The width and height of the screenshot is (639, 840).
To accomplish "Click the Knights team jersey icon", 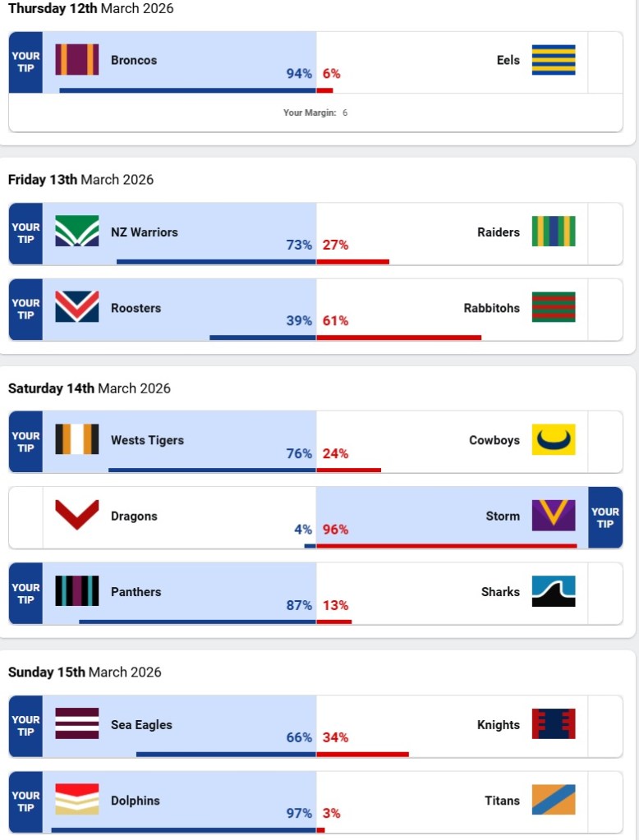I will (x=553, y=724).
